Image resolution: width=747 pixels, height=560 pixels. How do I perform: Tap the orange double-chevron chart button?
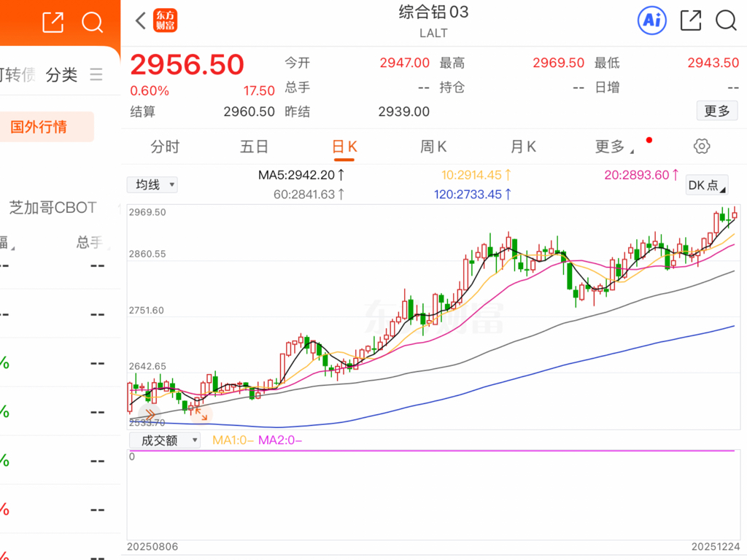click(x=149, y=414)
